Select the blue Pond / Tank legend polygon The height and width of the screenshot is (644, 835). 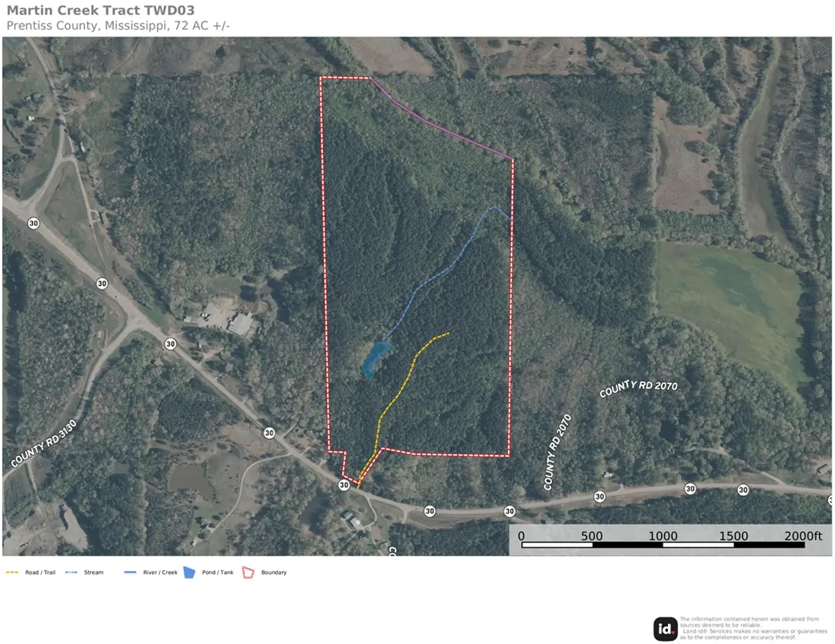(x=189, y=572)
